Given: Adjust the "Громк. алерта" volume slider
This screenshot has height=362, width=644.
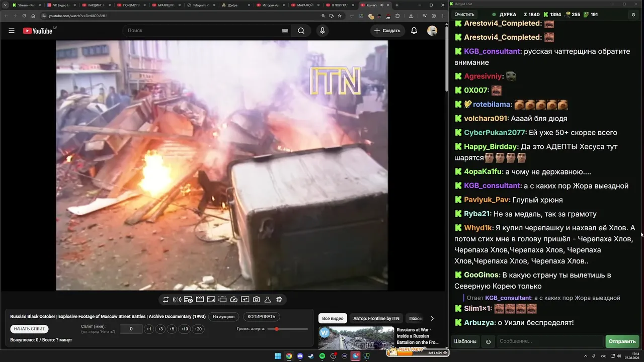Looking at the screenshot, I should pos(288,329).
